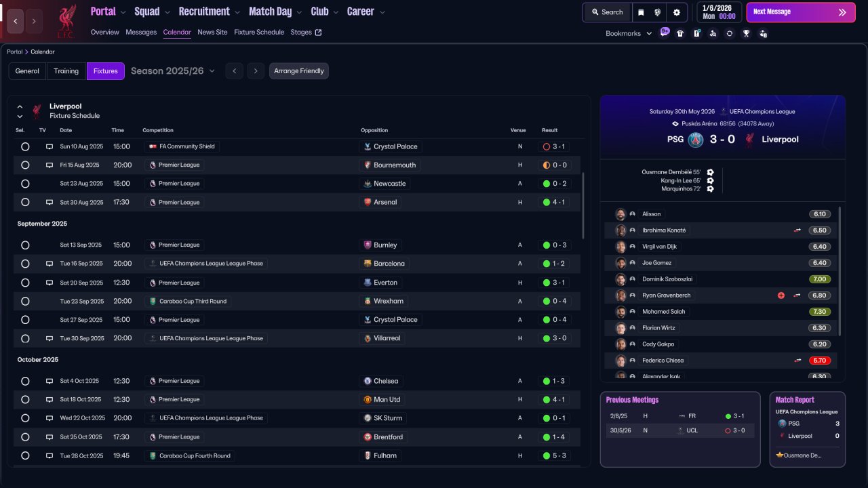The height and width of the screenshot is (488, 868).
Task: Click the Arrange Friendly button
Action: click(x=299, y=71)
